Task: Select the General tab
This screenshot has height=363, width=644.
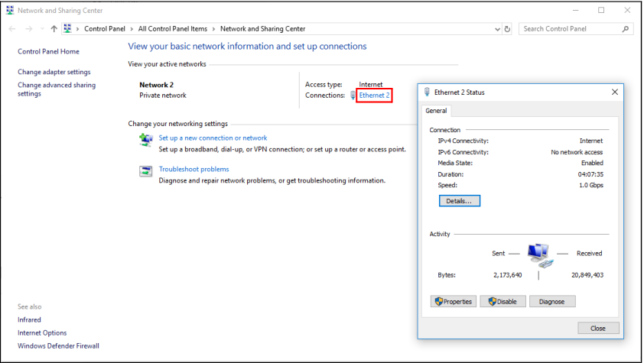Action: pos(436,111)
